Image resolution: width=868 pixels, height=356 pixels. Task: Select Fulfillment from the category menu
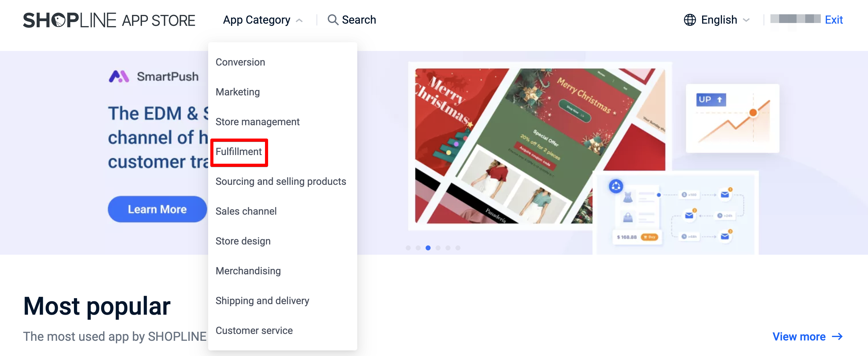[239, 152]
